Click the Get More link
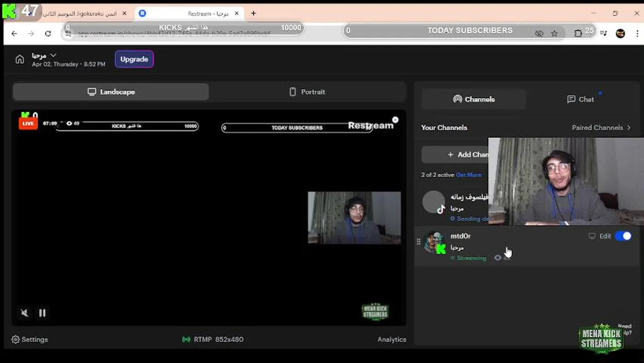Image resolution: width=644 pixels, height=363 pixels. click(x=469, y=175)
